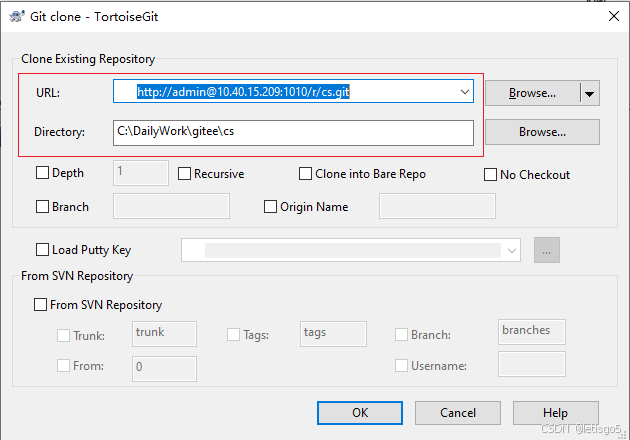Screen dimensions: 630x440
Task: Click the From revision field showing 0
Action: (164, 368)
